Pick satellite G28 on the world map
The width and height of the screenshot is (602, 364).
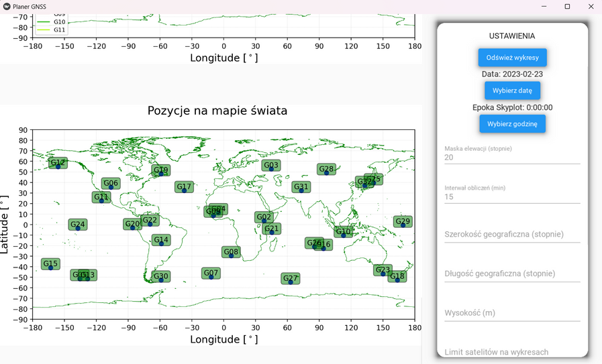click(326, 170)
